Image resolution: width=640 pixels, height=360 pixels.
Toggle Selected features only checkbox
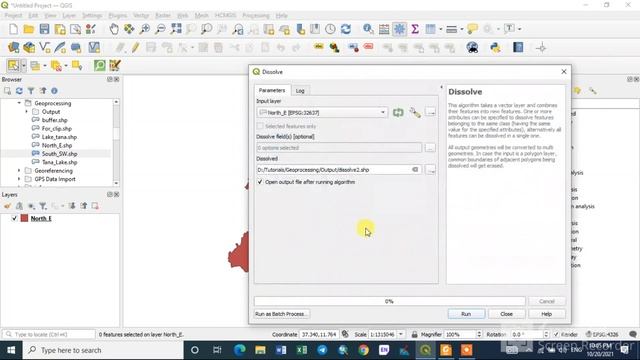tap(260, 126)
